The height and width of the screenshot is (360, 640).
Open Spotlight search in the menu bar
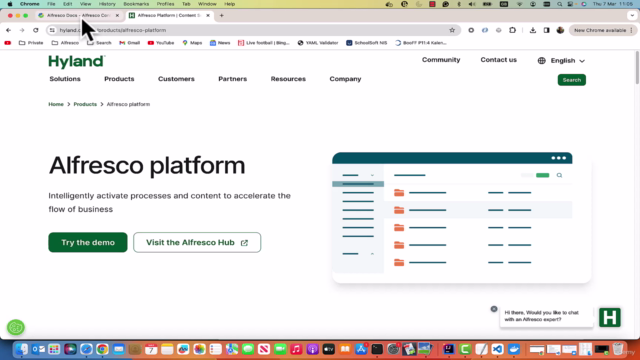tap(560, 4)
